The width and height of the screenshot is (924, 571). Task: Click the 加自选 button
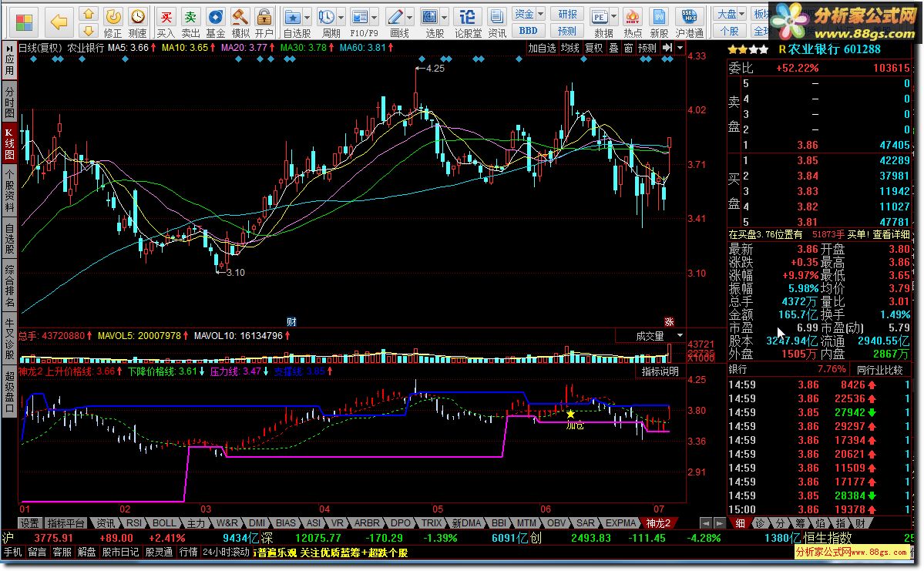pyautogui.click(x=542, y=48)
